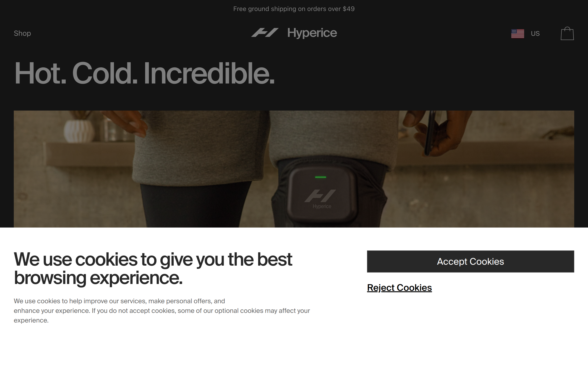Click the green indicator light on device
This screenshot has width=588, height=367.
(320, 177)
